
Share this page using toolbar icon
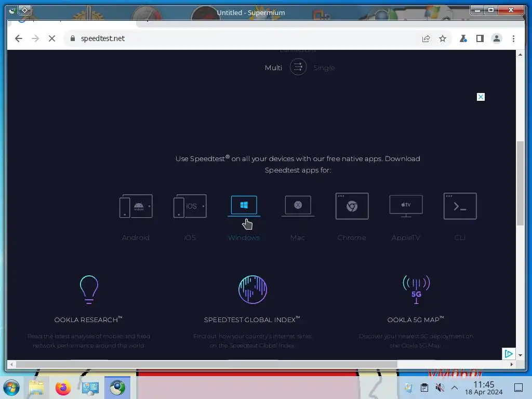point(426,38)
